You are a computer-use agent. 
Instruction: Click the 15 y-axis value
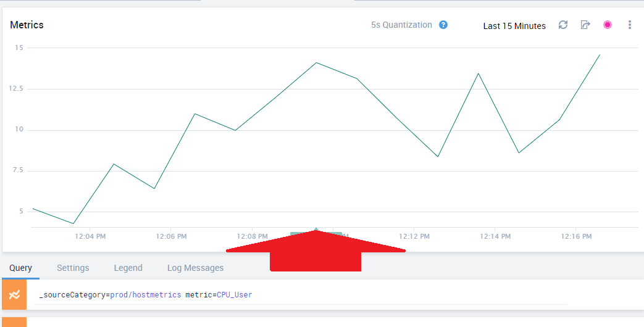pos(19,48)
